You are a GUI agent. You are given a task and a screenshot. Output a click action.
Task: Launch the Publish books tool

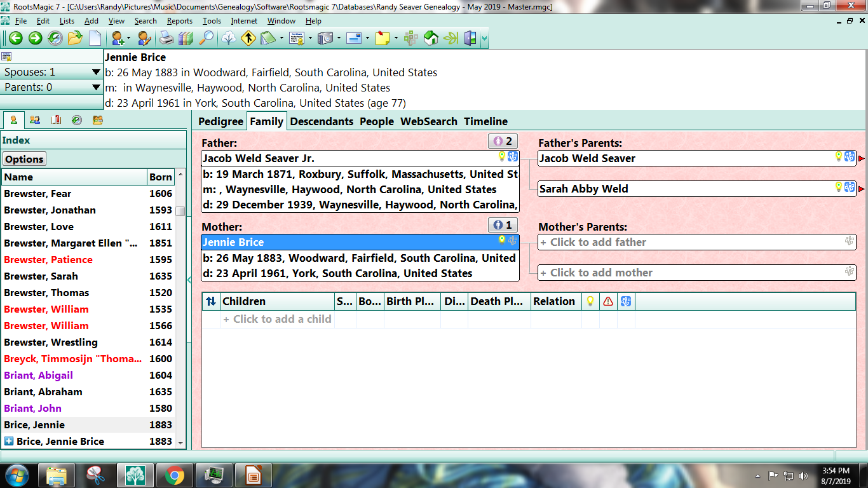tap(185, 38)
